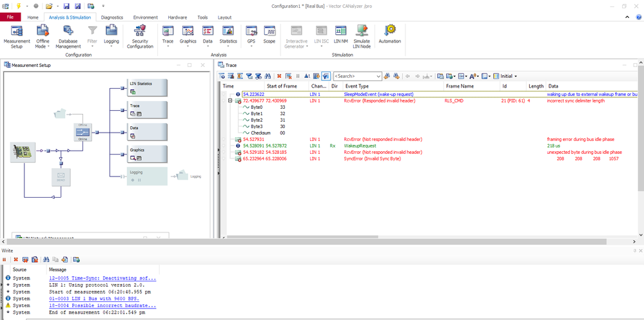Open the Graphics analysis window icon

click(188, 31)
